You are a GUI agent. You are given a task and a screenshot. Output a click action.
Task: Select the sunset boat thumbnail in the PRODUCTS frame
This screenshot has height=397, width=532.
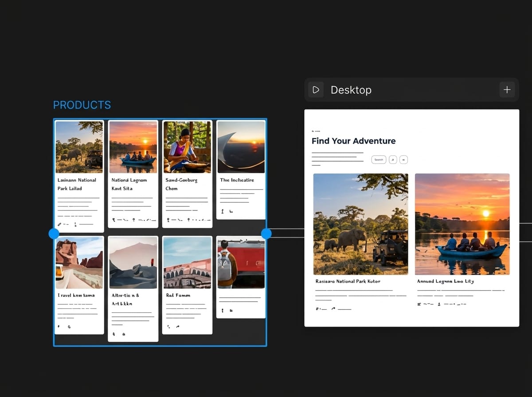[x=133, y=147]
